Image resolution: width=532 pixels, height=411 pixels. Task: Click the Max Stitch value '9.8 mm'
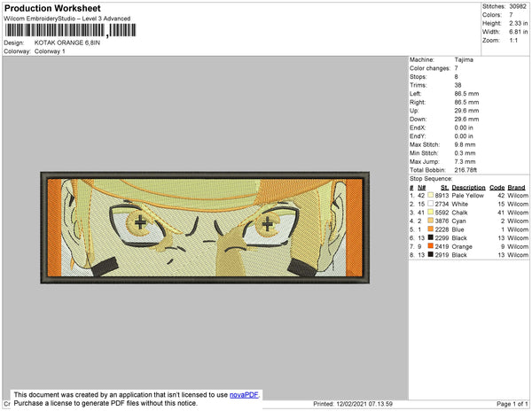pos(465,144)
